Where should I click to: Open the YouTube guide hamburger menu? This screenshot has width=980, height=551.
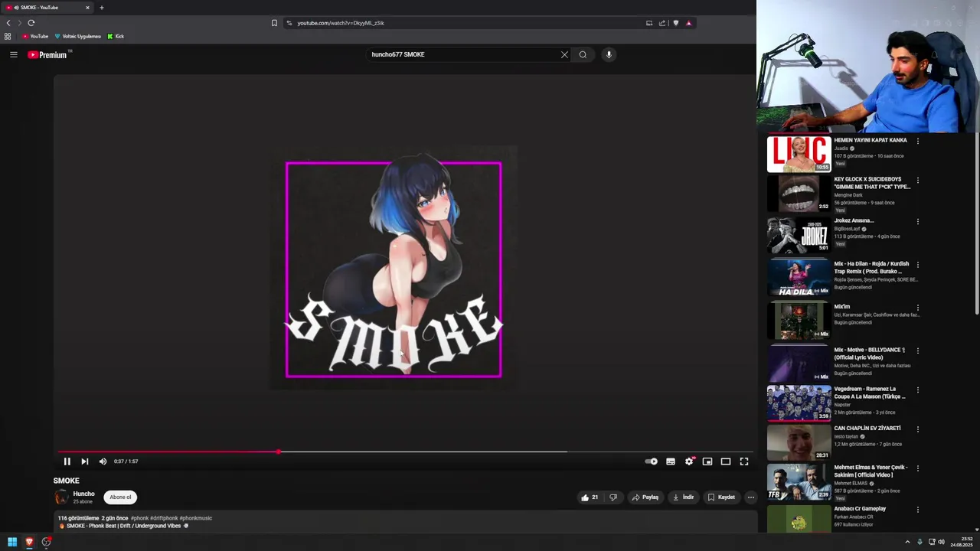point(13,54)
